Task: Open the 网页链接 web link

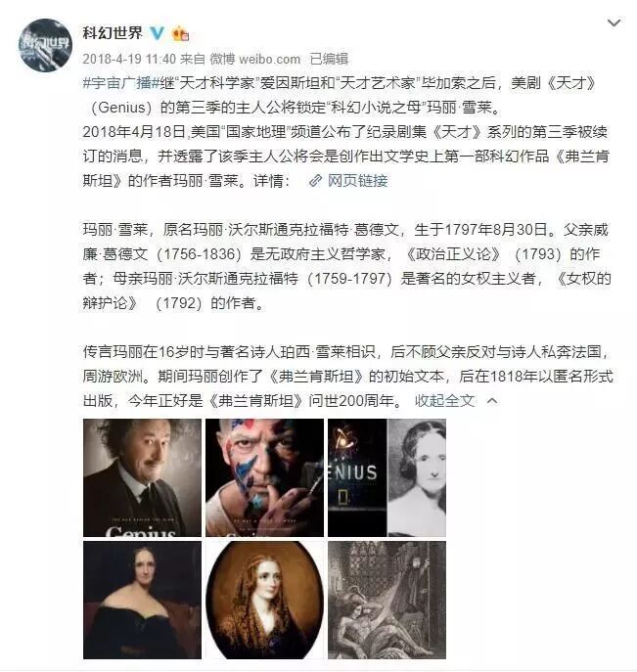Action: point(357,180)
